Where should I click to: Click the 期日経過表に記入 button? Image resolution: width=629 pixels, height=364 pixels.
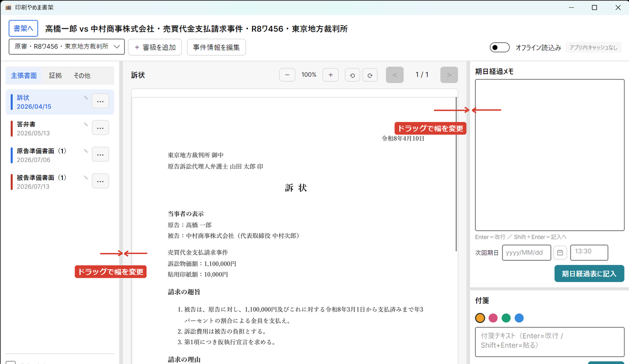click(589, 274)
